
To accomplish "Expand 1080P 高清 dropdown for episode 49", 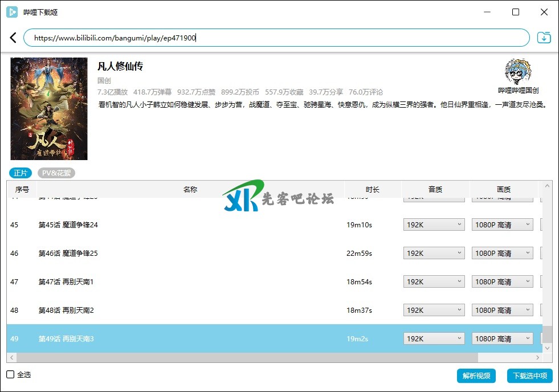I will click(502, 339).
